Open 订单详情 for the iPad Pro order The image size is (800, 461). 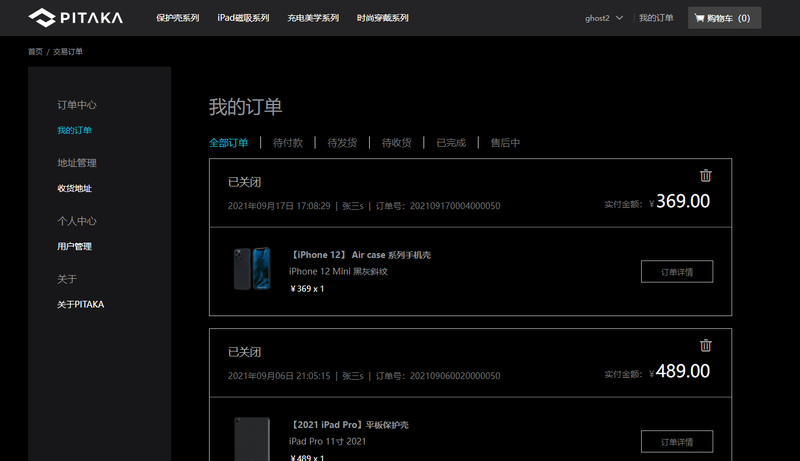click(x=677, y=442)
